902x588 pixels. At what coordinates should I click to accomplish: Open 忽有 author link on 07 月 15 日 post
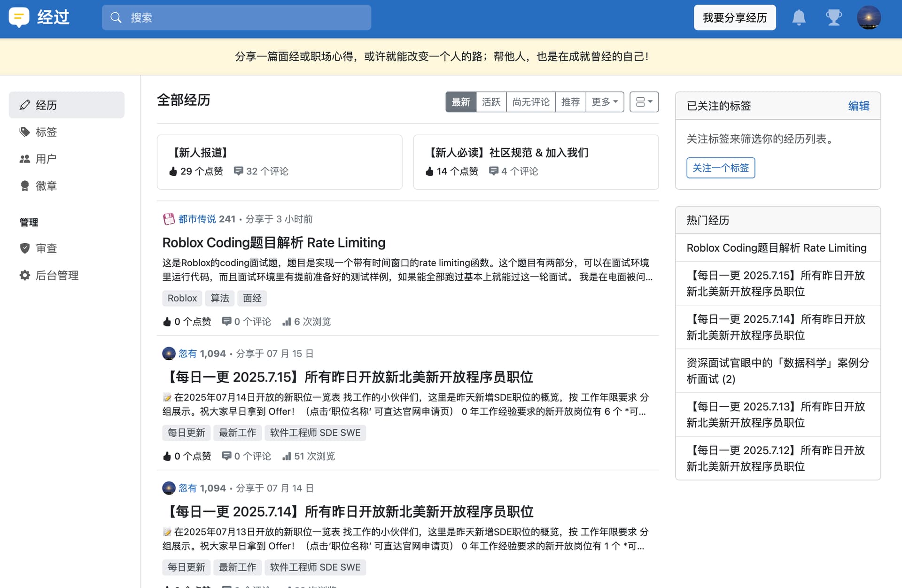coord(187,354)
